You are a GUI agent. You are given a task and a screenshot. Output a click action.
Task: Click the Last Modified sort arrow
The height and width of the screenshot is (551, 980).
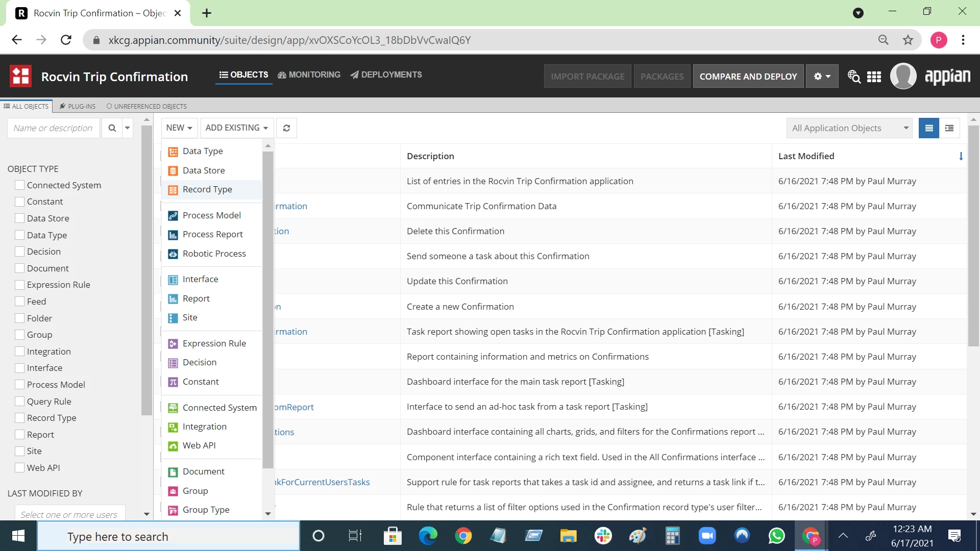point(961,156)
